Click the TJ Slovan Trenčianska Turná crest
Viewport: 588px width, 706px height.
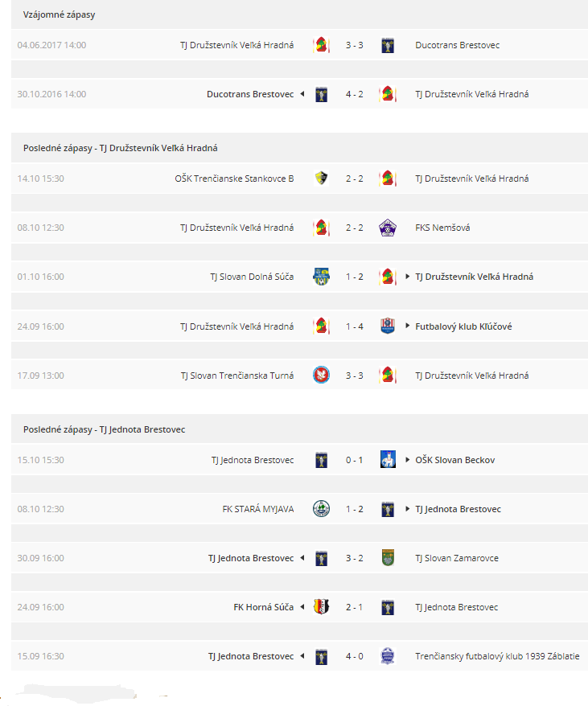tap(321, 375)
